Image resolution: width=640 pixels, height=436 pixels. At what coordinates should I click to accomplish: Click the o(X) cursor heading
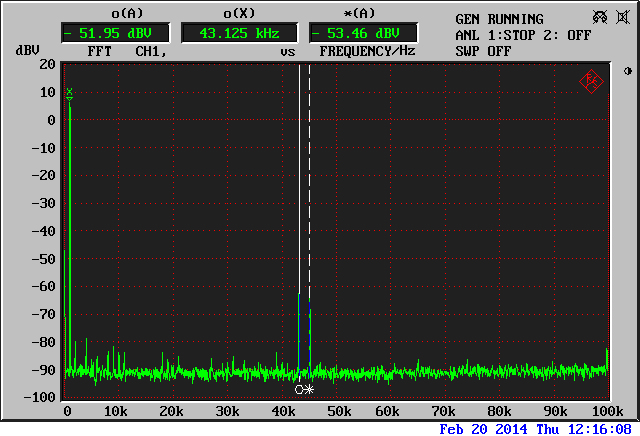[x=239, y=13]
